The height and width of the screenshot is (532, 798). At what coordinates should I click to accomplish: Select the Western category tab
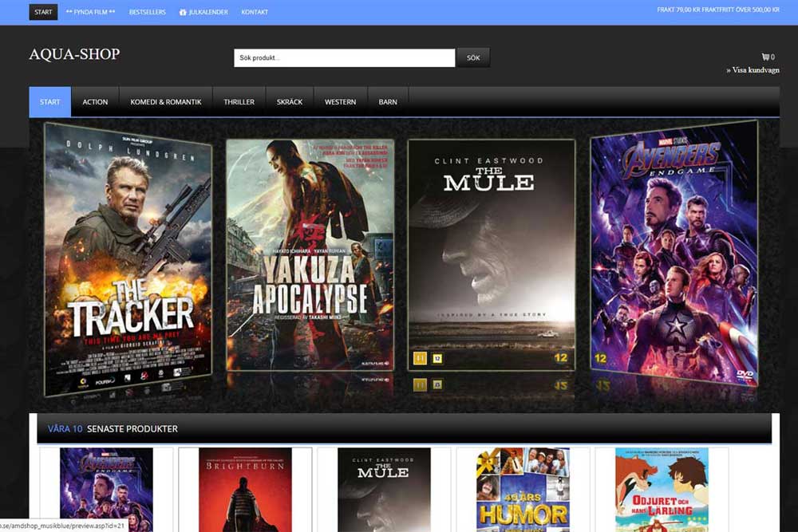point(341,102)
